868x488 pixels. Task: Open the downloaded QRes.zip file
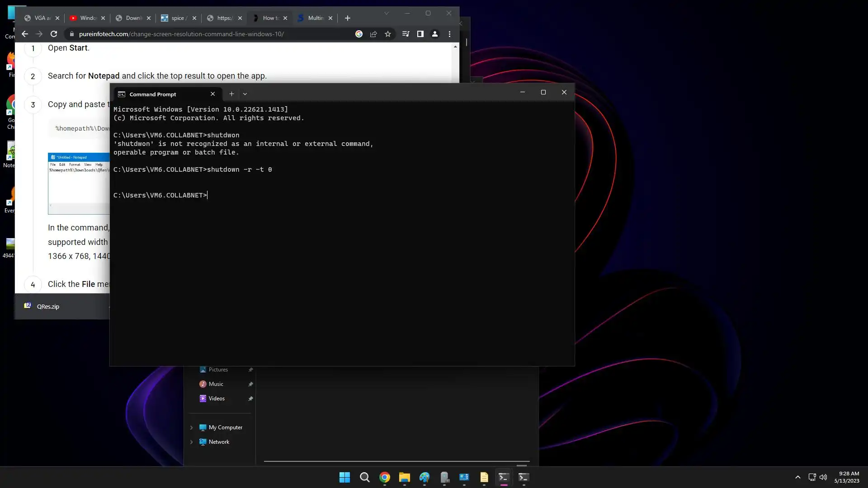coord(47,306)
